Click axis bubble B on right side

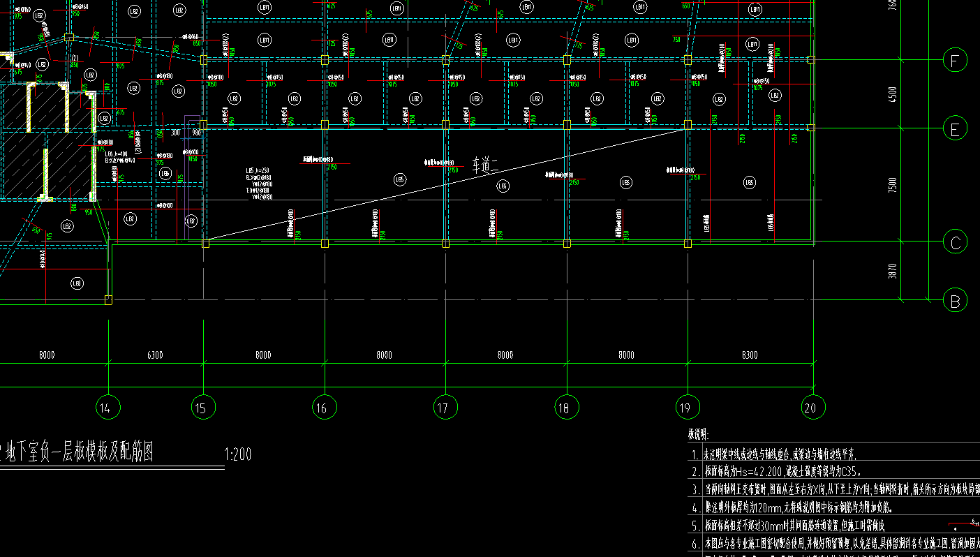point(955,301)
